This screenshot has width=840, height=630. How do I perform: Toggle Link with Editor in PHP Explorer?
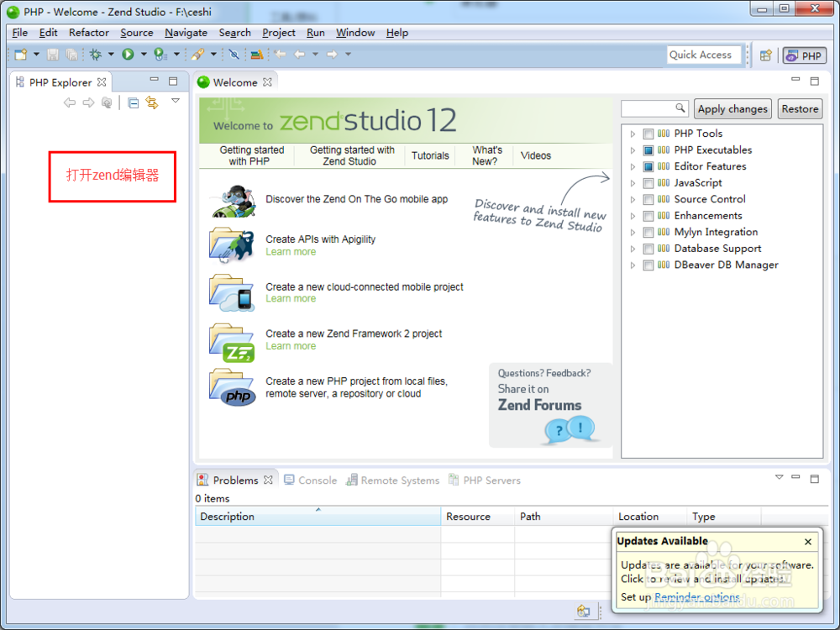click(x=152, y=102)
